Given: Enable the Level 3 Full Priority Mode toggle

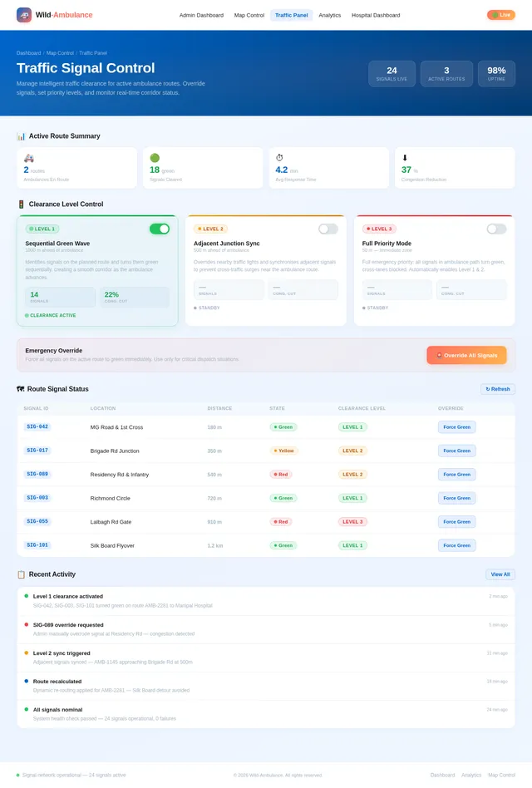Looking at the screenshot, I should click(496, 229).
